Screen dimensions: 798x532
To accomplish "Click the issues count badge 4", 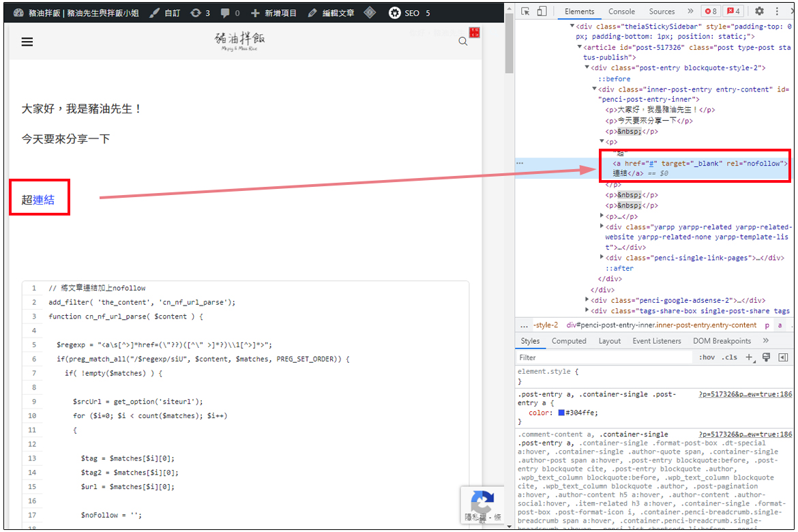I will 733,11.
